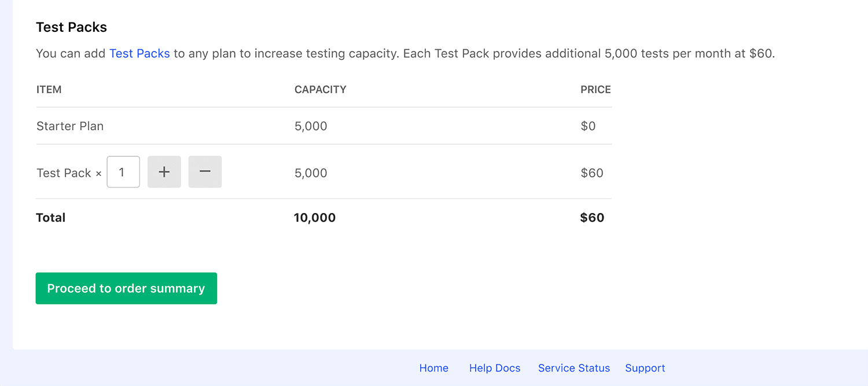The width and height of the screenshot is (868, 386).
Task: Click the Test Packs page heading
Action: 71,27
